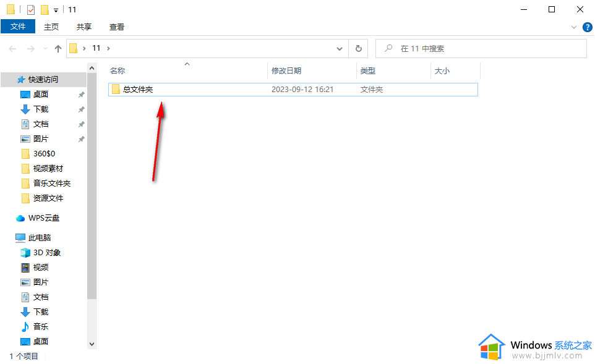This screenshot has width=595, height=364.
Task: Open 视频 under This PC
Action: (x=41, y=268)
